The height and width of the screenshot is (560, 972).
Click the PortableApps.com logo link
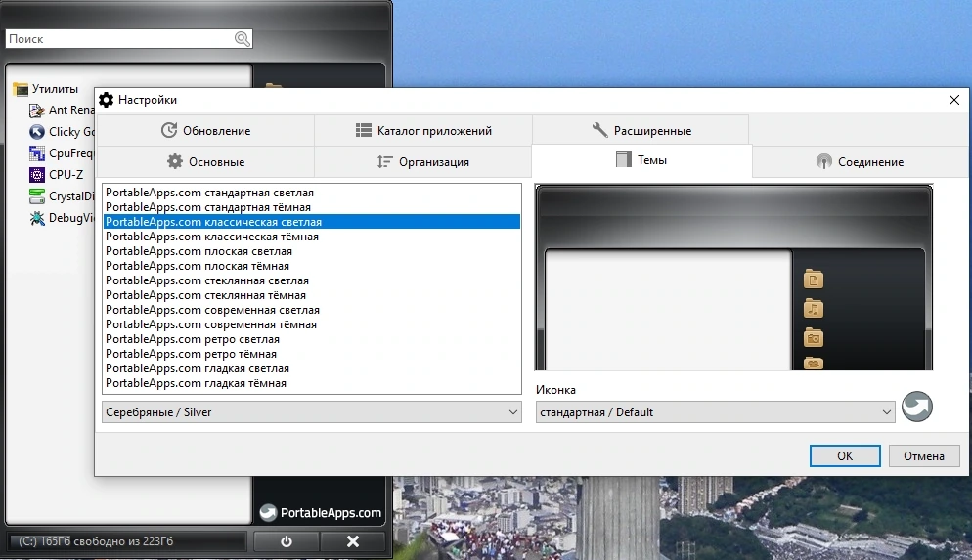(320, 512)
